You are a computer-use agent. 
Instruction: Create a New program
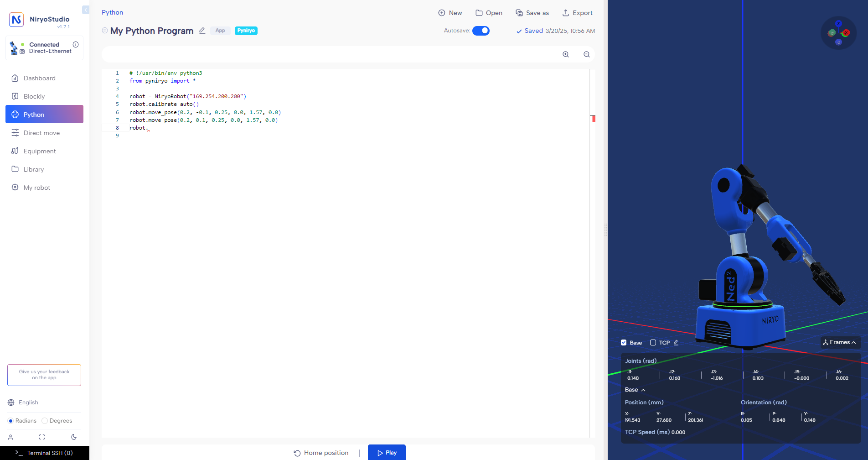[x=450, y=13]
